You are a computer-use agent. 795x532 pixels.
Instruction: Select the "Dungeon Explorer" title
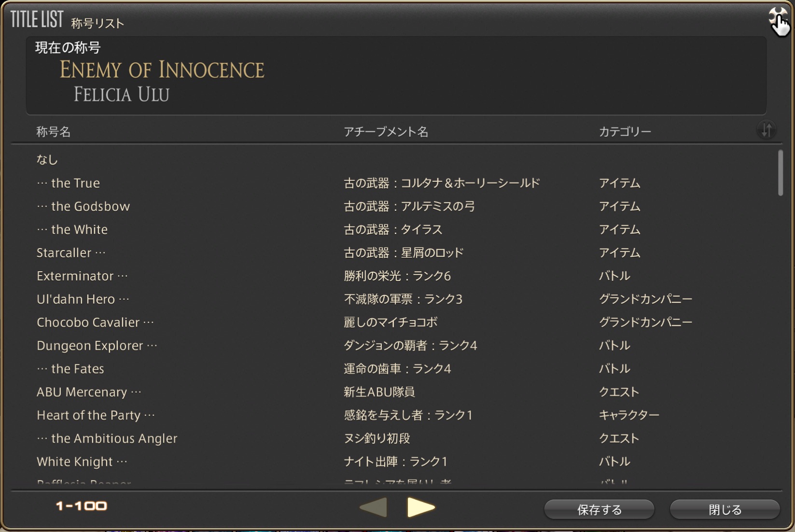pos(97,345)
